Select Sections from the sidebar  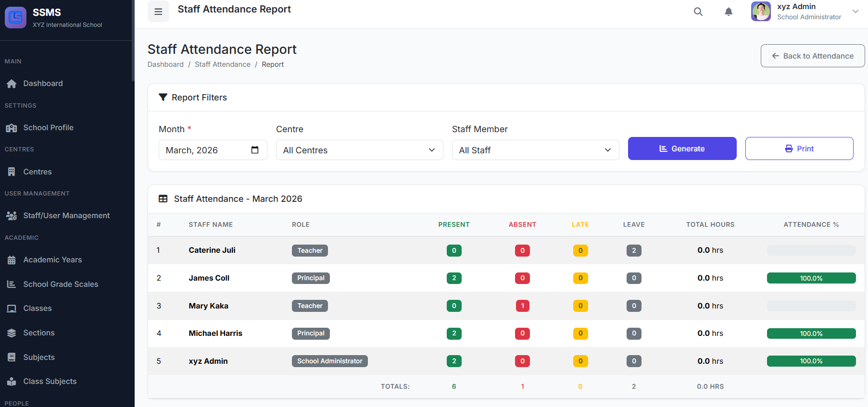(x=39, y=333)
